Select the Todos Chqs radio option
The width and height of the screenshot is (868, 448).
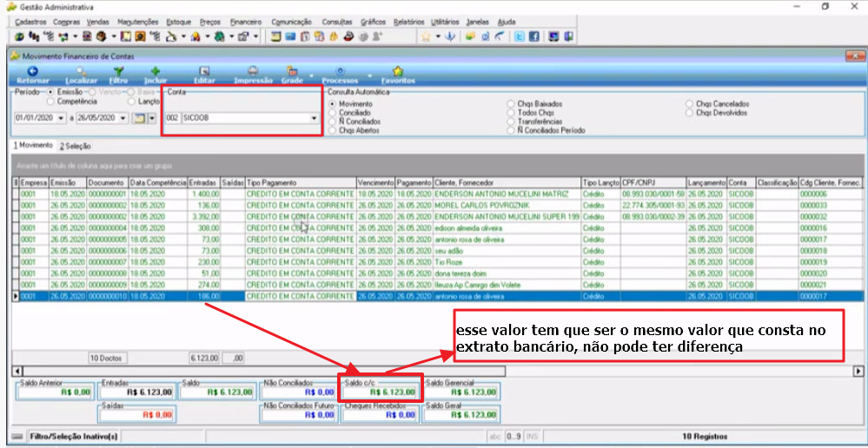pyautogui.click(x=510, y=112)
